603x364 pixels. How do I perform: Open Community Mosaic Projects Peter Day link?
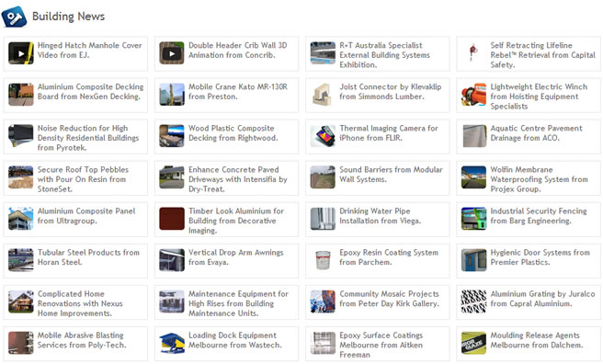pyautogui.click(x=389, y=299)
